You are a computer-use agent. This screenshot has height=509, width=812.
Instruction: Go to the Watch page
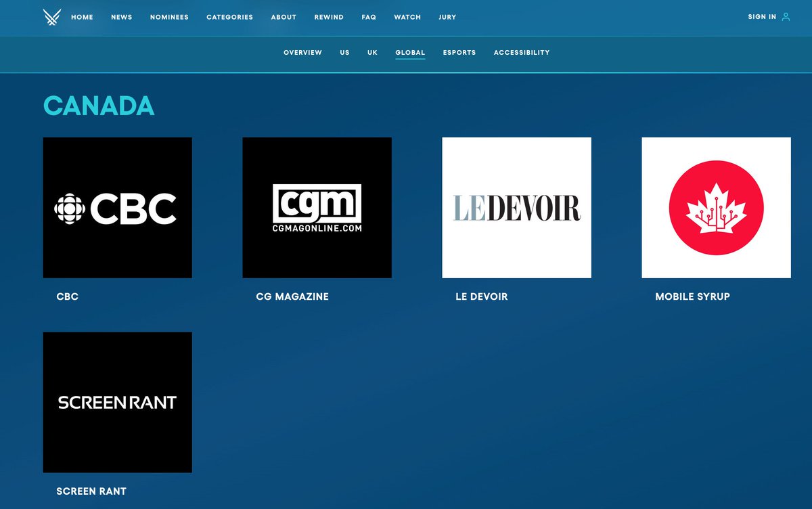click(407, 17)
